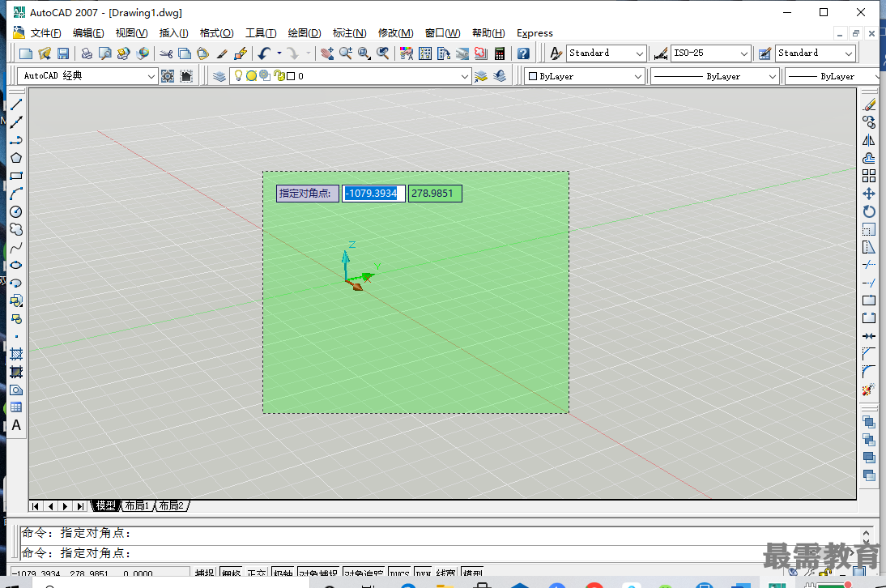The image size is (886, 588).
Task: Expand the undo history arrow
Action: pyautogui.click(x=279, y=53)
